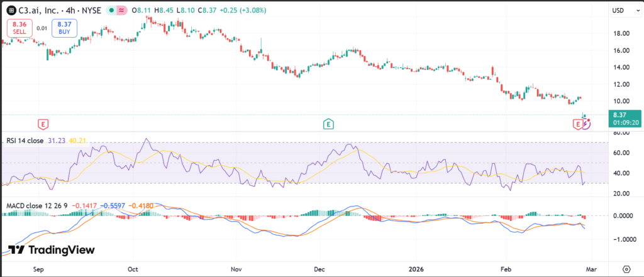
Task: Click the 8.37 current price label
Action: pos(618,115)
